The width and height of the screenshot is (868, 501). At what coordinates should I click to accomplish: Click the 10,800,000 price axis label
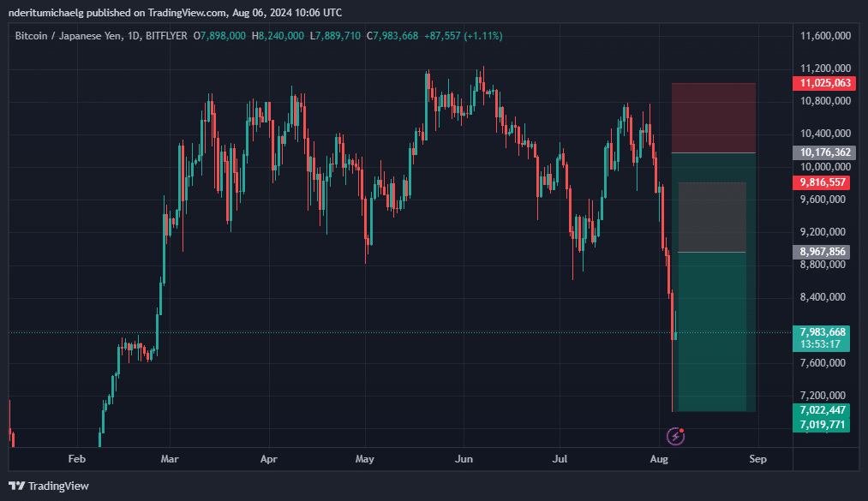(x=825, y=101)
